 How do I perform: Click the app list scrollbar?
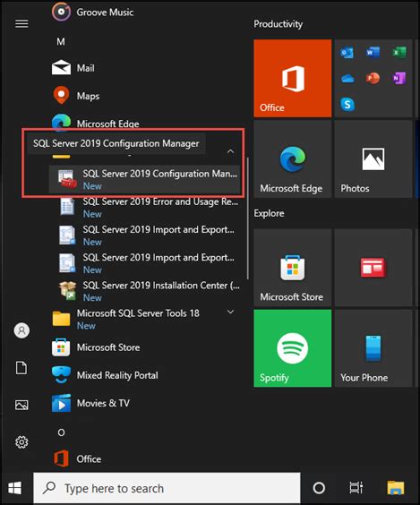(248, 218)
